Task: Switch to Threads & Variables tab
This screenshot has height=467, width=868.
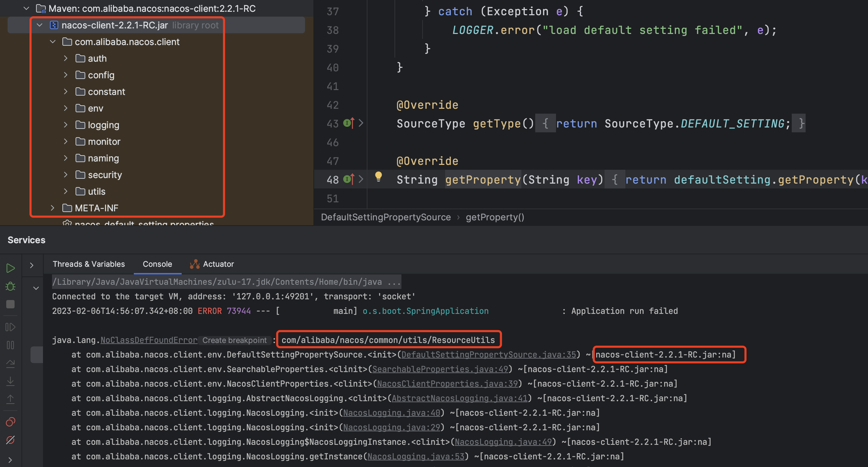Action: pos(89,264)
